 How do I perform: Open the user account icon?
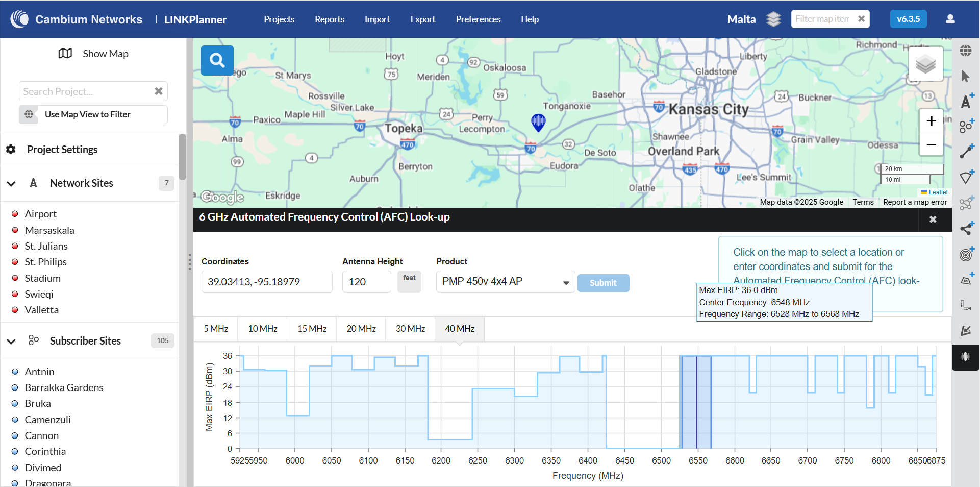point(950,19)
